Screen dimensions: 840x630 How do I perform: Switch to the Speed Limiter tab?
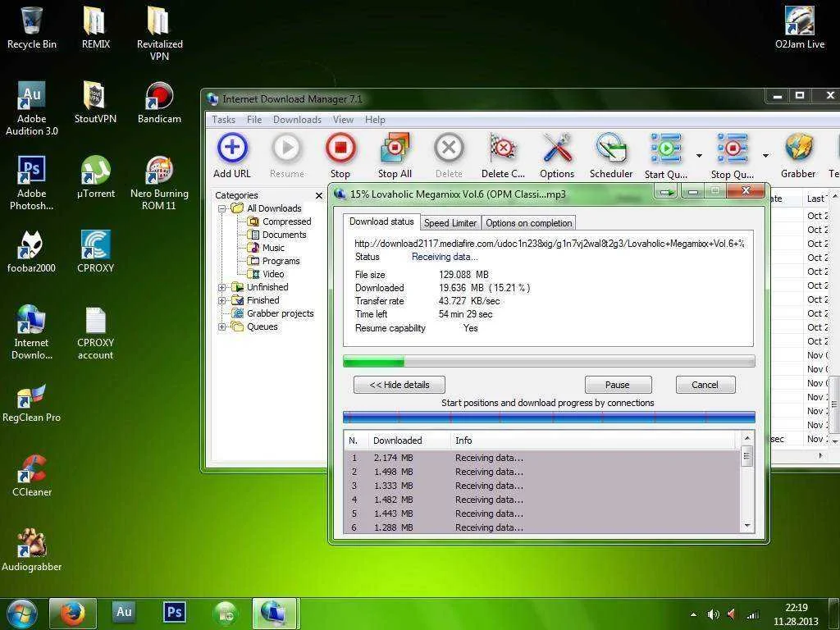coord(450,223)
